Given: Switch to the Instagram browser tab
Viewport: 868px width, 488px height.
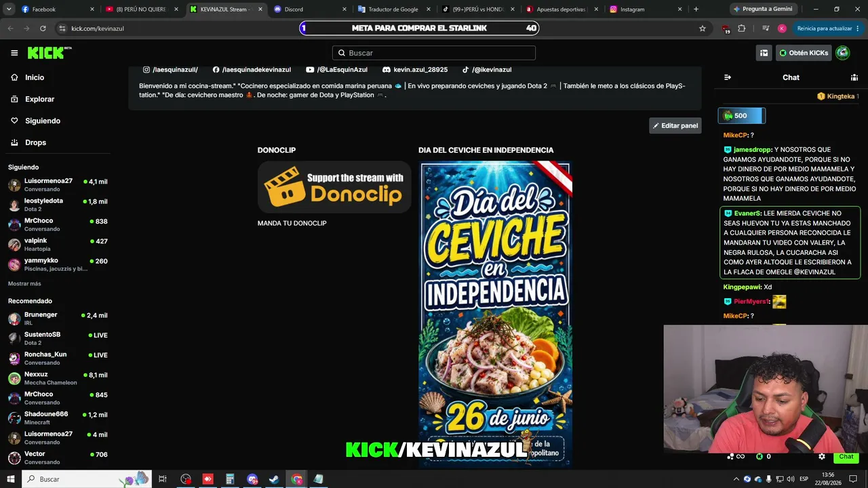Looking at the screenshot, I should coord(647,9).
